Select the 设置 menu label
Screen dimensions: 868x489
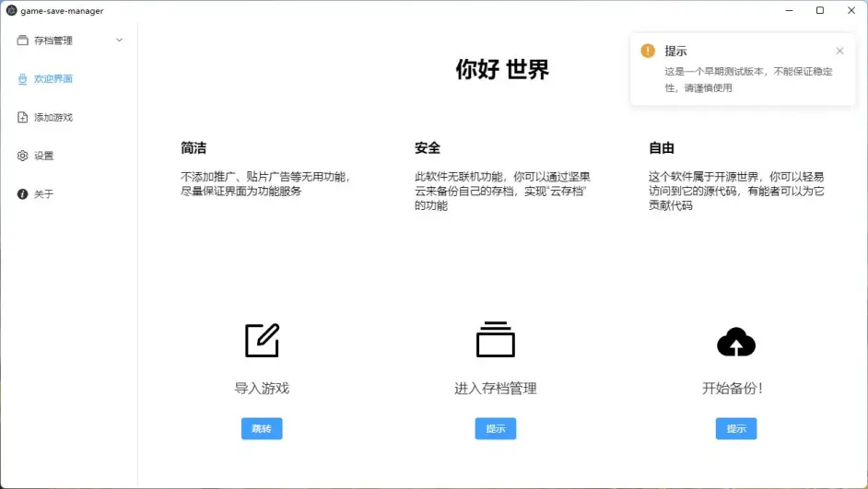coord(44,157)
